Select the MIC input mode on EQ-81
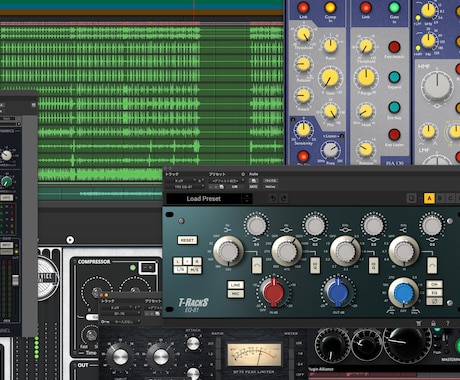The width and height of the screenshot is (460, 380). (x=236, y=294)
